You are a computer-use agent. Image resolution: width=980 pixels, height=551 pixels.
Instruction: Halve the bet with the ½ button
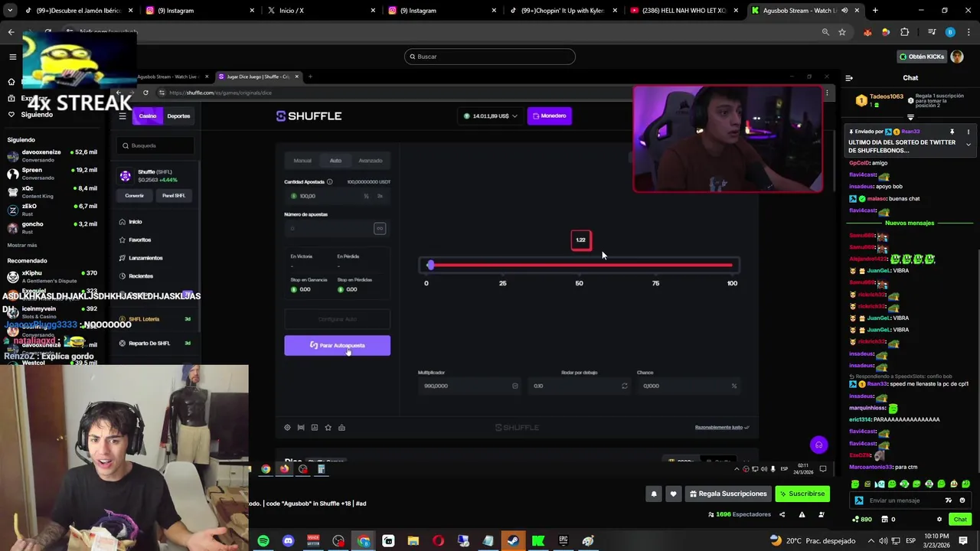[366, 196]
